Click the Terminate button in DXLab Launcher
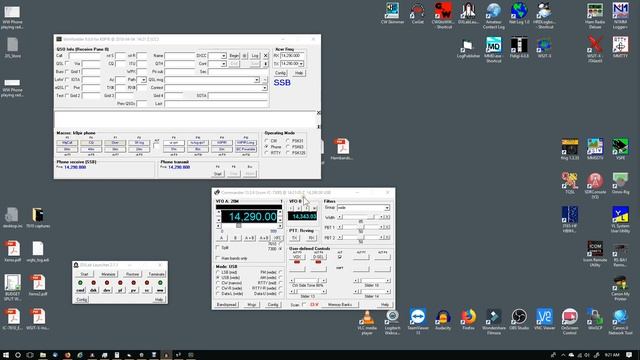640x360 pixels. 156,274
